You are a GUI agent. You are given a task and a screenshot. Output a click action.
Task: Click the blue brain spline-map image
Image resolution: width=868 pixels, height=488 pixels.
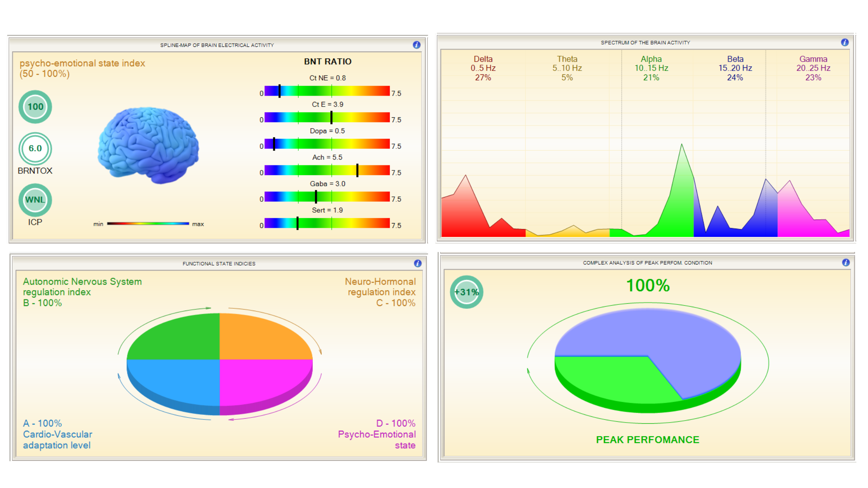(x=148, y=145)
